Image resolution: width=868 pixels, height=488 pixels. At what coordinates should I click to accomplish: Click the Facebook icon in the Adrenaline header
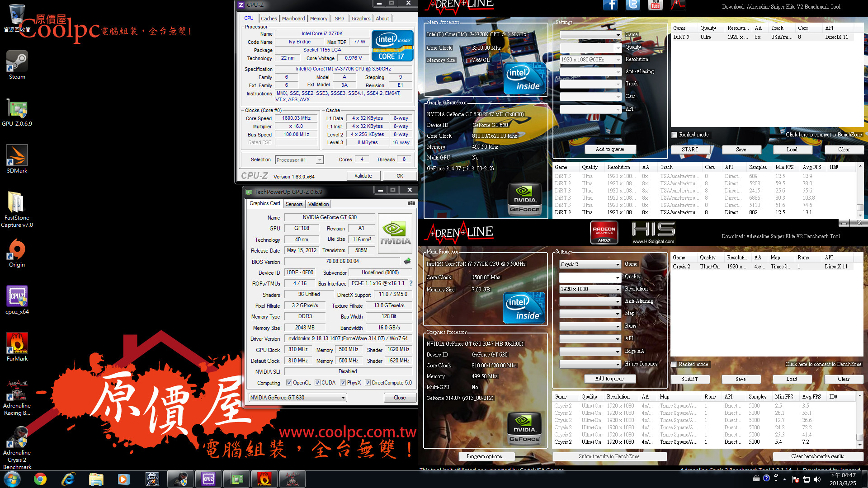(610, 5)
